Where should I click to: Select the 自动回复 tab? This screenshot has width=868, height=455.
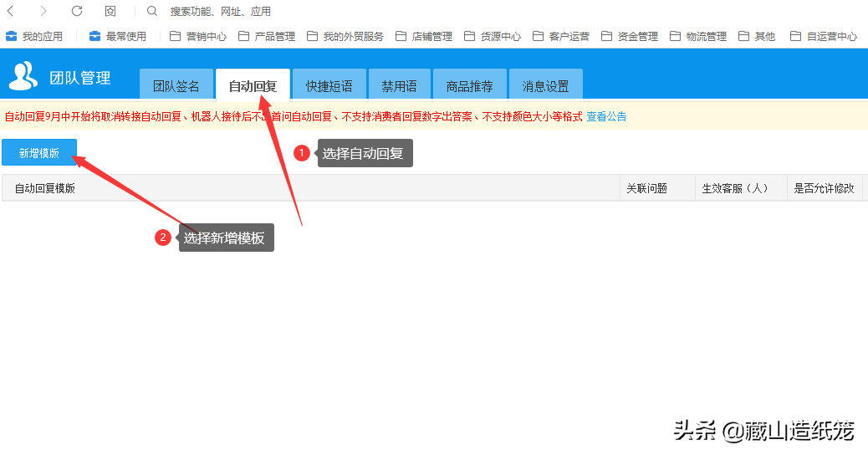(x=253, y=85)
